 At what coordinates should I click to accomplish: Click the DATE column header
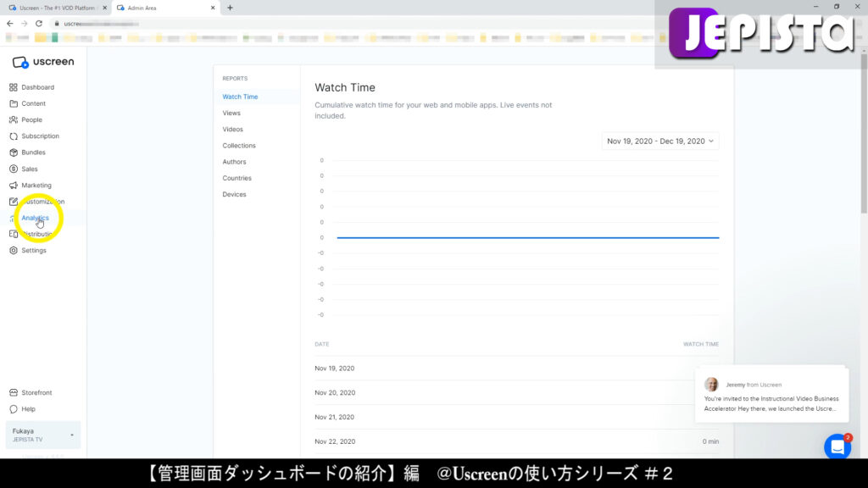[x=321, y=344]
